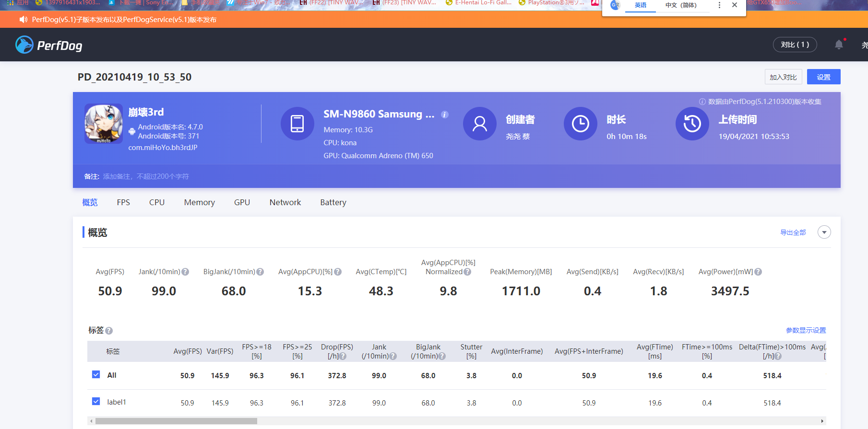Click the device info icon next to SM-N9860
Image resolution: width=868 pixels, height=429 pixels.
pyautogui.click(x=445, y=115)
